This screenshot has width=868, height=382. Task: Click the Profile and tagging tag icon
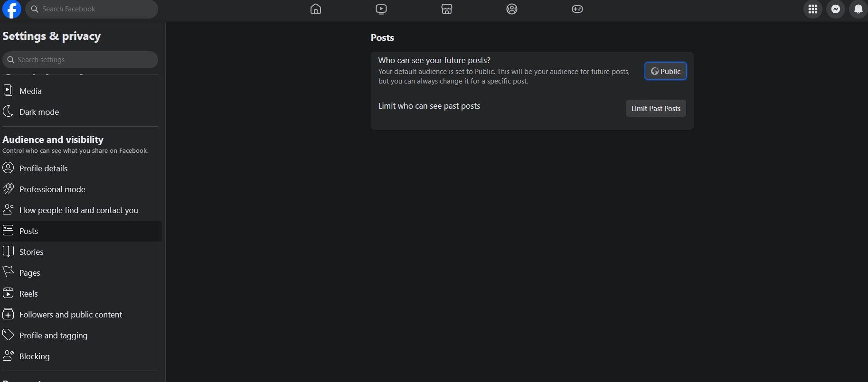[8, 335]
